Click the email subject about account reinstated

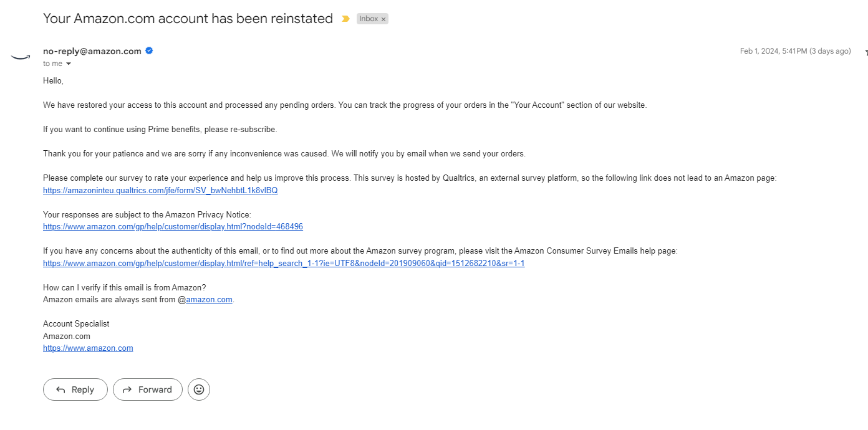pos(188,19)
